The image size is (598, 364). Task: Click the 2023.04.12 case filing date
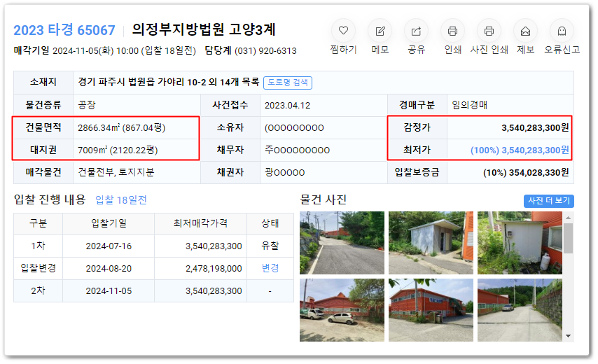[288, 105]
